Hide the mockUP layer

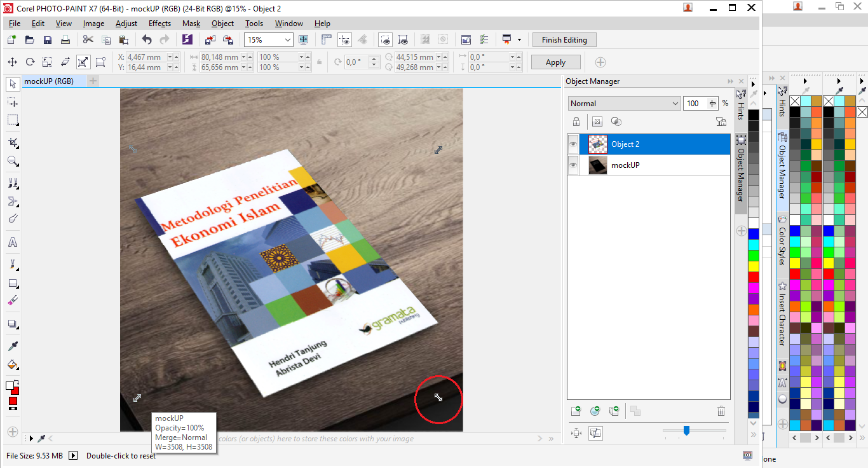[x=573, y=165]
